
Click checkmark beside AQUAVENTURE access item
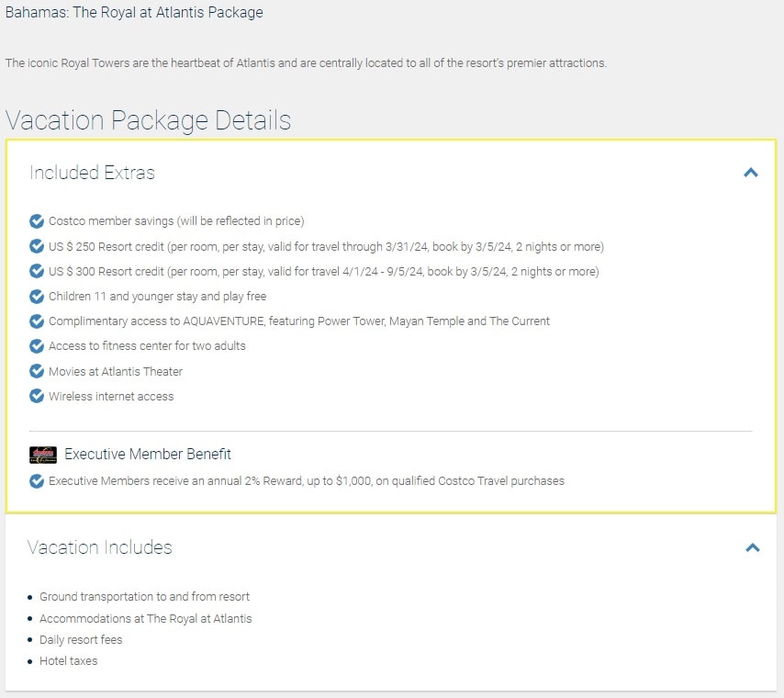[37, 321]
